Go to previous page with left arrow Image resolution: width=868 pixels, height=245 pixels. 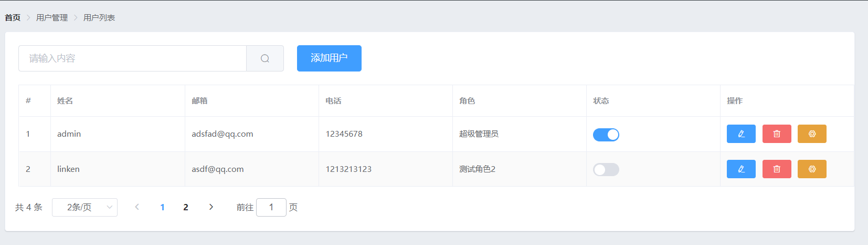tap(137, 207)
